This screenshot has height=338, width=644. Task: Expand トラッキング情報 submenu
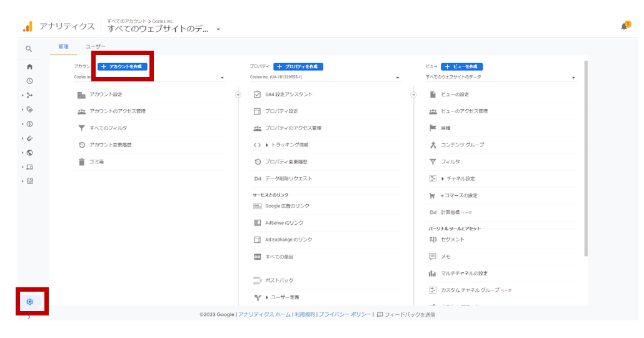click(x=267, y=145)
